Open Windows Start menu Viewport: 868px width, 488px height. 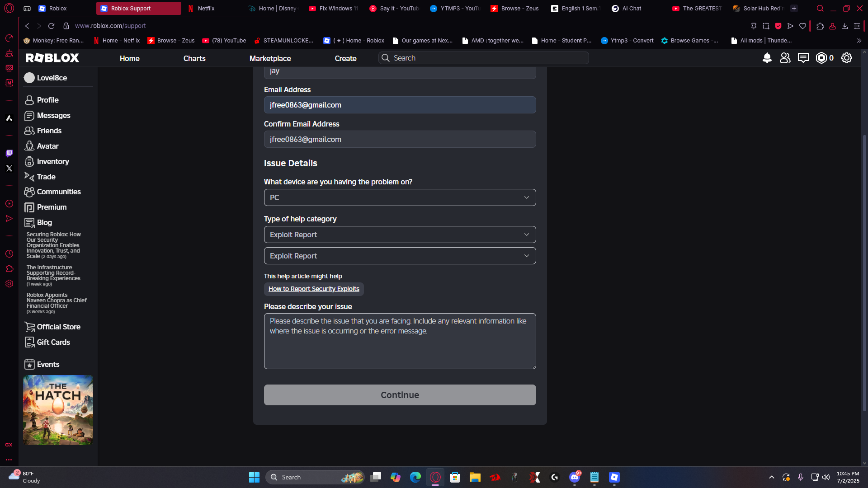(x=254, y=477)
